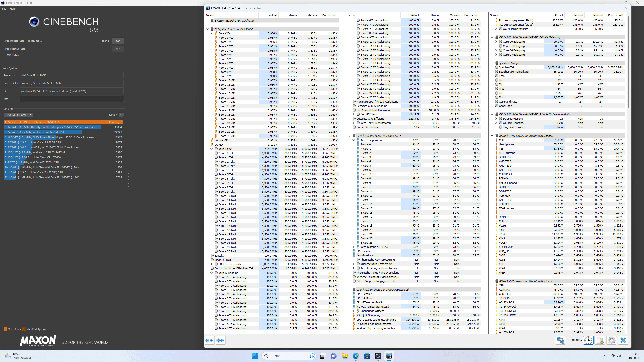This screenshot has height=362, width=644.
Task: Collapse the Core VIDs tree group
Action: [212, 33]
